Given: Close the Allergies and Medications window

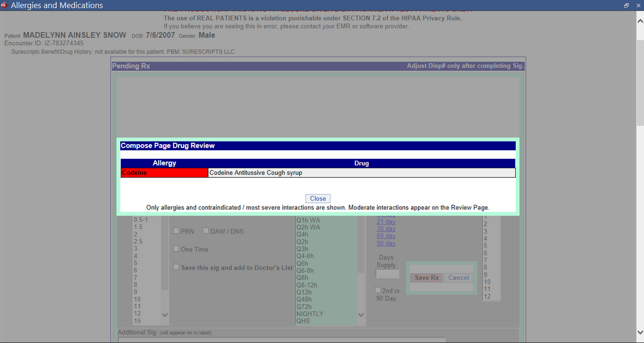Looking at the screenshot, I should click(x=637, y=5).
